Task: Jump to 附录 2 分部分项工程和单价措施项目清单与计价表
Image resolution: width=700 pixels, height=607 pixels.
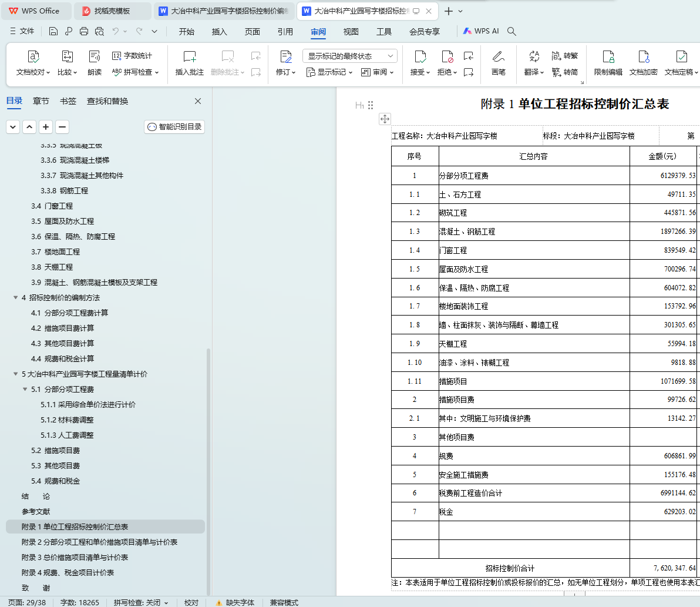Action: click(x=99, y=542)
